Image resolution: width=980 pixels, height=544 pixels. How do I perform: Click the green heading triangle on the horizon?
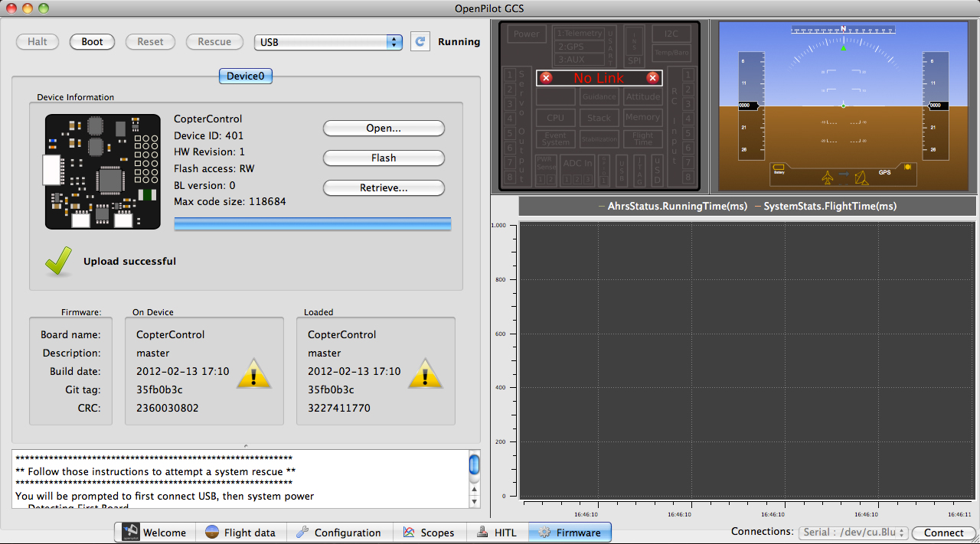point(844,47)
